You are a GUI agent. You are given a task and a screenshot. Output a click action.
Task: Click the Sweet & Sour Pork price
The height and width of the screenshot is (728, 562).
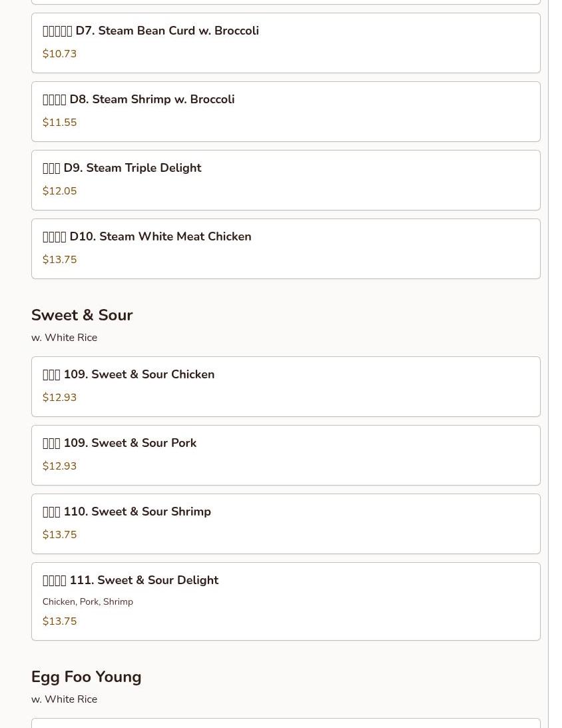click(x=59, y=466)
